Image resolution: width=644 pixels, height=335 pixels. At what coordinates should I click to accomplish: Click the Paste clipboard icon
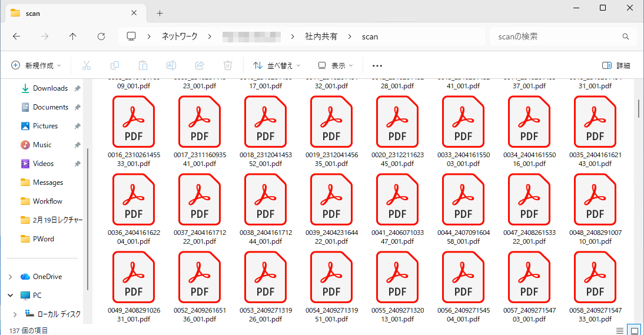point(143,65)
